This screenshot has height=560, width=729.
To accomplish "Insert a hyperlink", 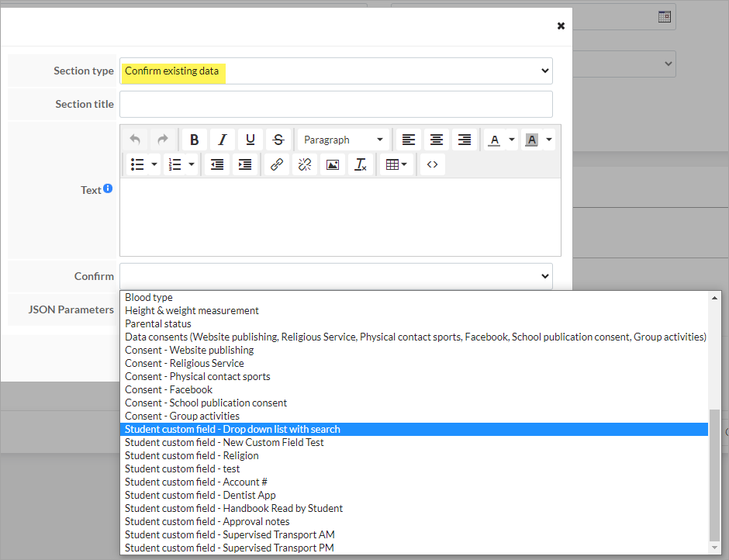I will point(277,164).
